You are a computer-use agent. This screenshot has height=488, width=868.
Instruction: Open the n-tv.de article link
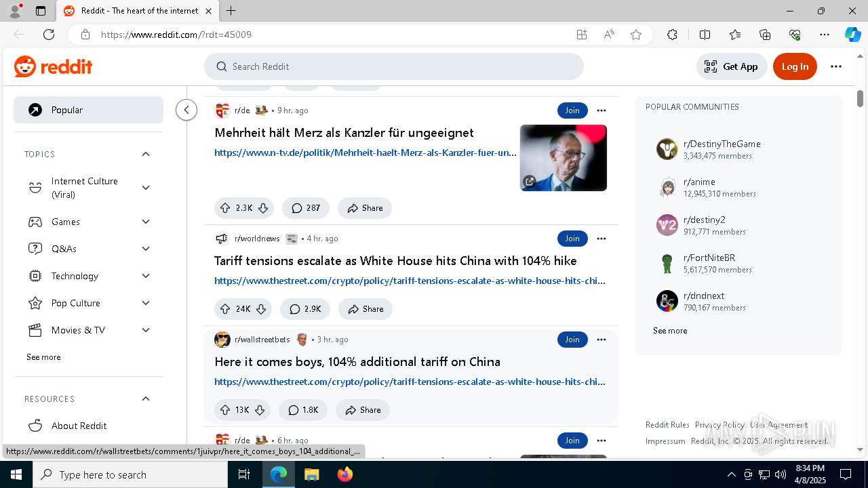tap(366, 152)
